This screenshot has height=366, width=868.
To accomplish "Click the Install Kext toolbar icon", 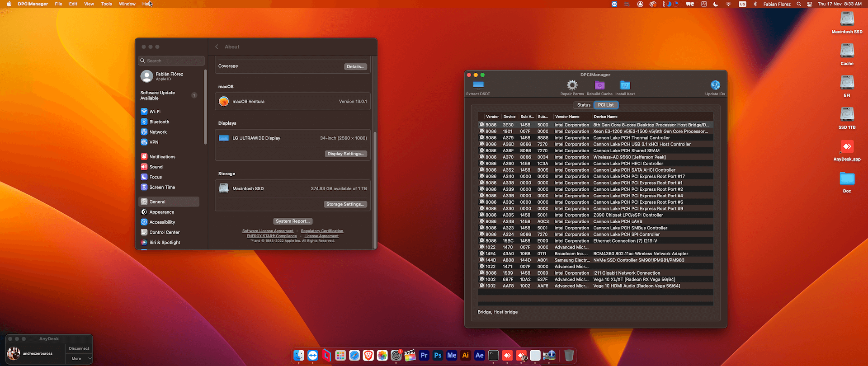I will click(x=625, y=85).
